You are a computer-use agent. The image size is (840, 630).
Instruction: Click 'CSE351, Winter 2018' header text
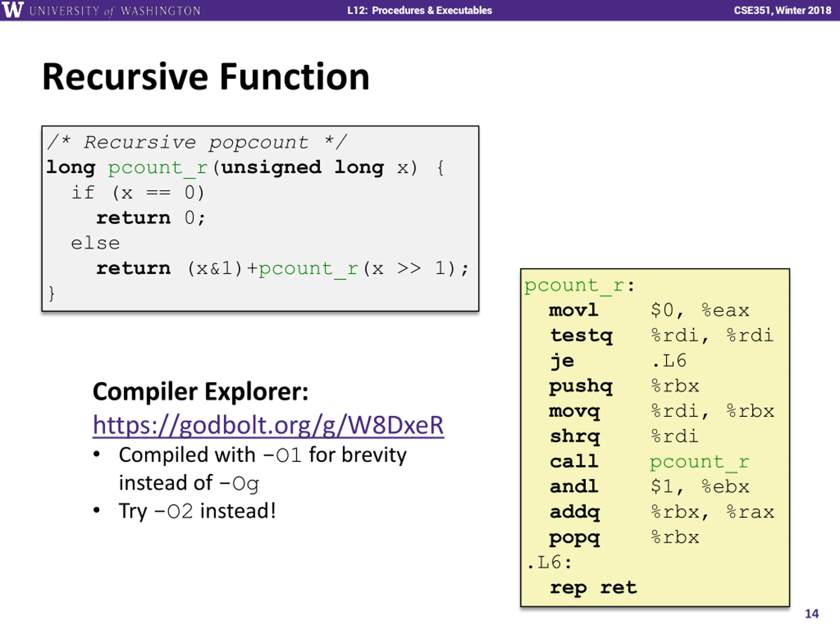click(782, 10)
